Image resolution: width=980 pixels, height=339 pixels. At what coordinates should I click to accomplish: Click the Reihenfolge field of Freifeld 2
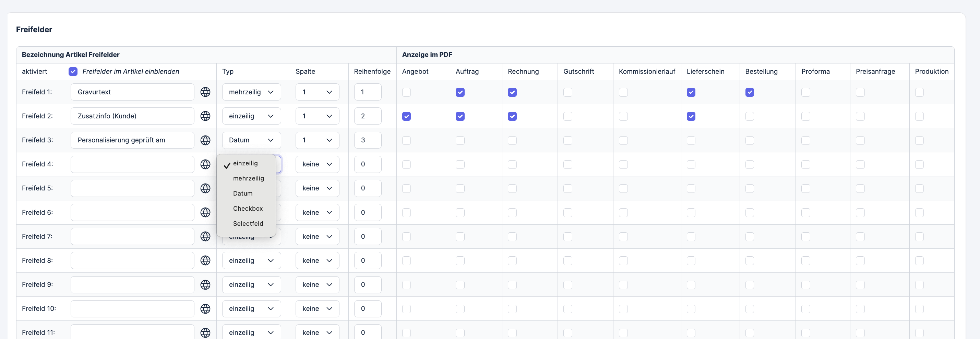(x=367, y=116)
